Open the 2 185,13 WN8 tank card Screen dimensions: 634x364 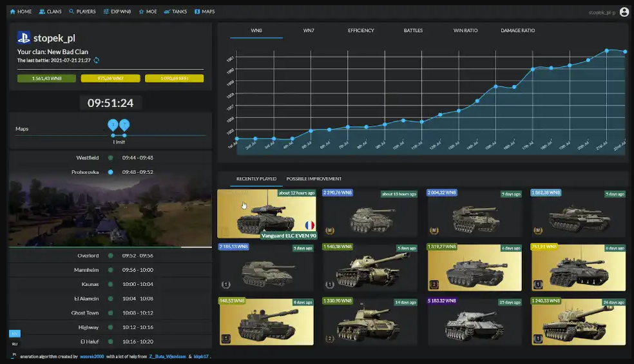tap(266, 267)
